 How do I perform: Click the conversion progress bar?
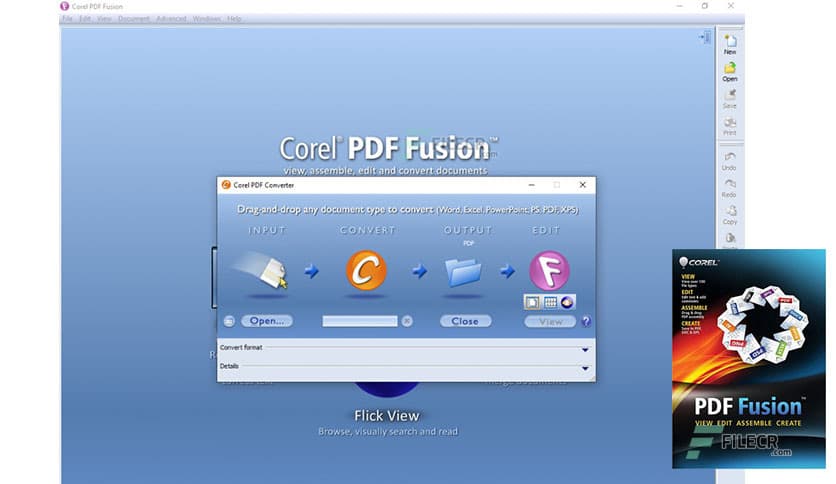(x=360, y=321)
